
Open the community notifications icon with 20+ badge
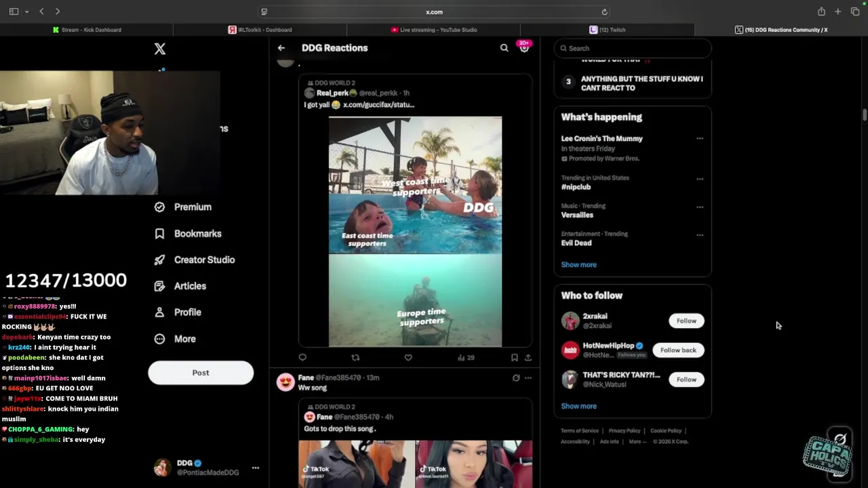click(524, 47)
